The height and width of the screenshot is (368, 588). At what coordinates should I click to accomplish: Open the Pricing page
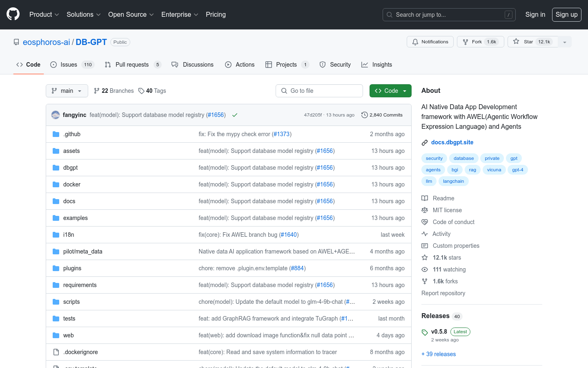(216, 15)
